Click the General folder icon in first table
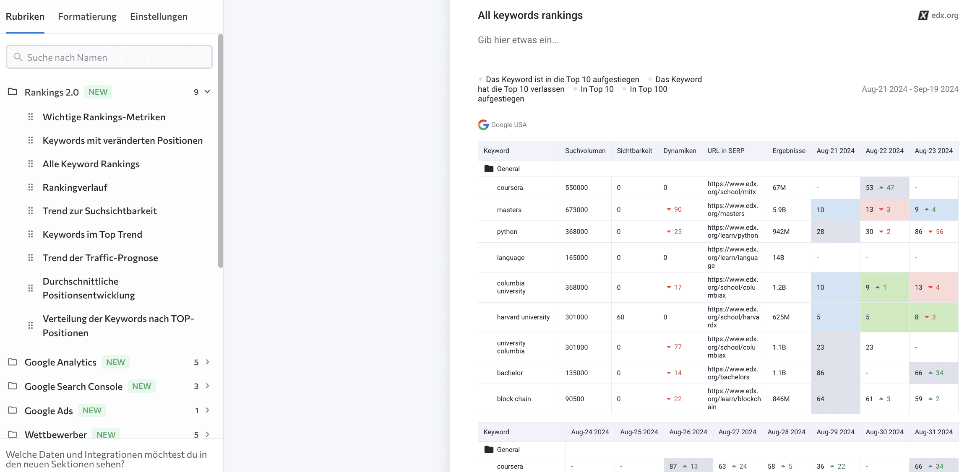 (x=489, y=169)
